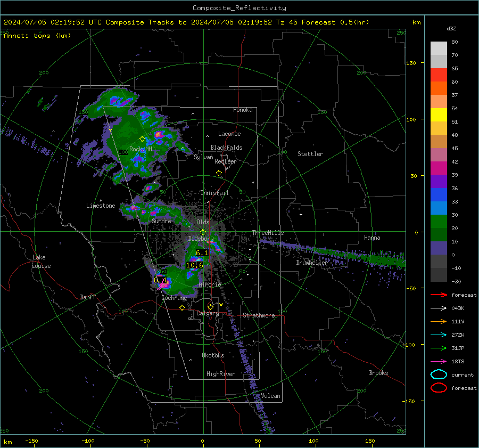Click the Okotoks label

click(213, 355)
